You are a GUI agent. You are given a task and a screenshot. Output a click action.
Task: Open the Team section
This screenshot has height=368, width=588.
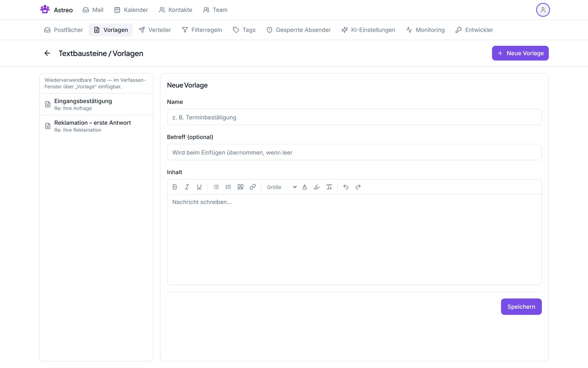(215, 10)
